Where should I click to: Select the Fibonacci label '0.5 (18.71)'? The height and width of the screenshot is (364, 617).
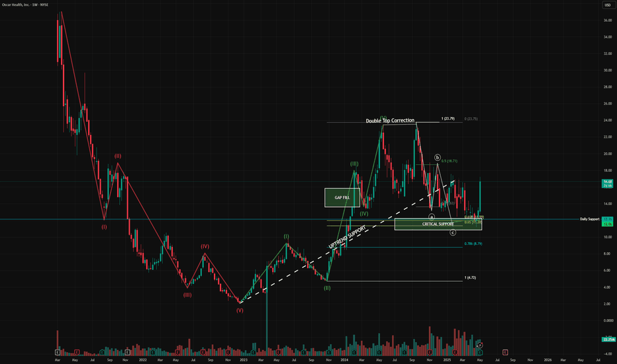pyautogui.click(x=450, y=161)
